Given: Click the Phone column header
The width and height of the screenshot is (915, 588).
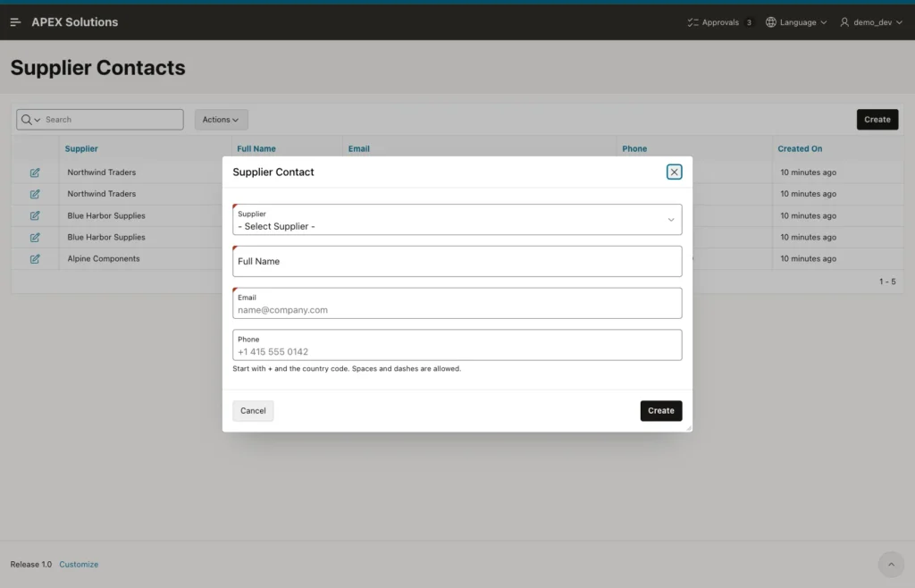Looking at the screenshot, I should 634,148.
